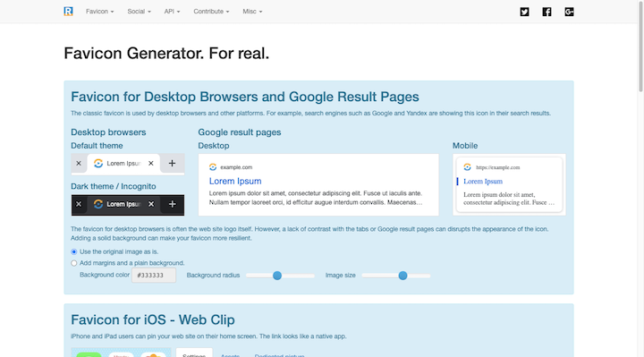Screen dimensions: 644x357
Task: Click the left X in default theme tab preview
Action: click(79, 164)
